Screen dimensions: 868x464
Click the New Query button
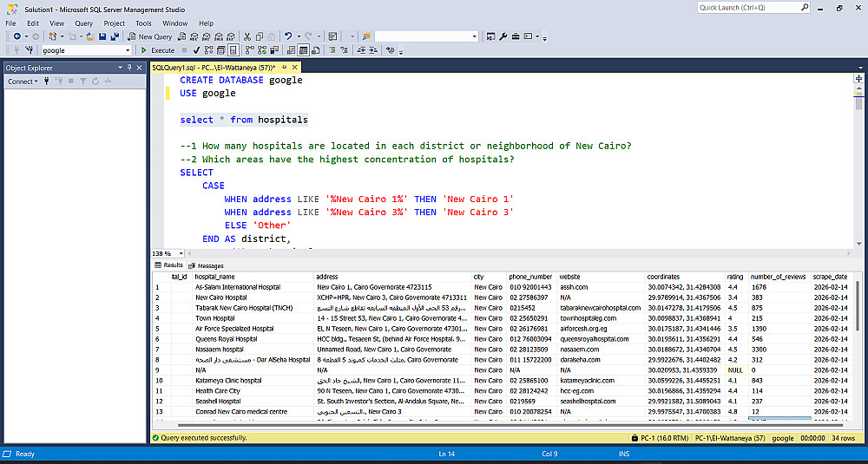[x=150, y=36]
